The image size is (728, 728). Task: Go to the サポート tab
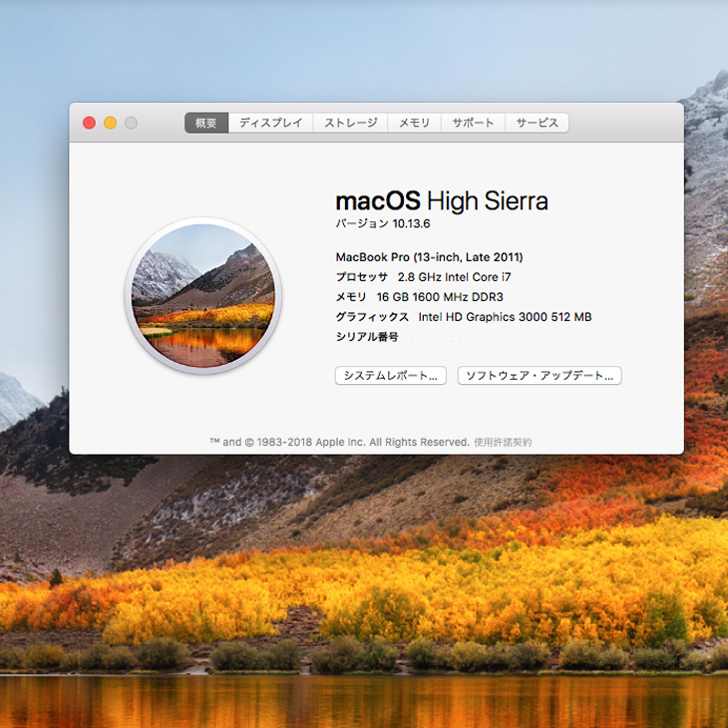pos(473,123)
